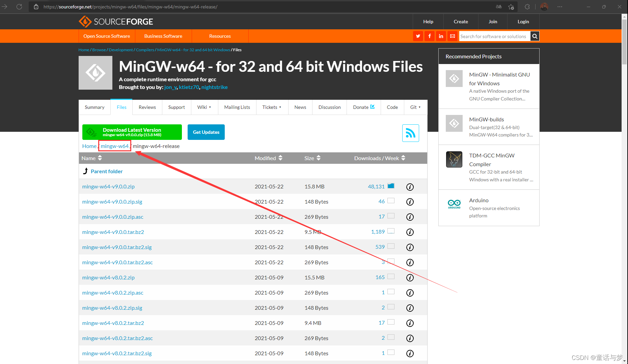
Task: Open the Login link
Action: [x=523, y=22]
